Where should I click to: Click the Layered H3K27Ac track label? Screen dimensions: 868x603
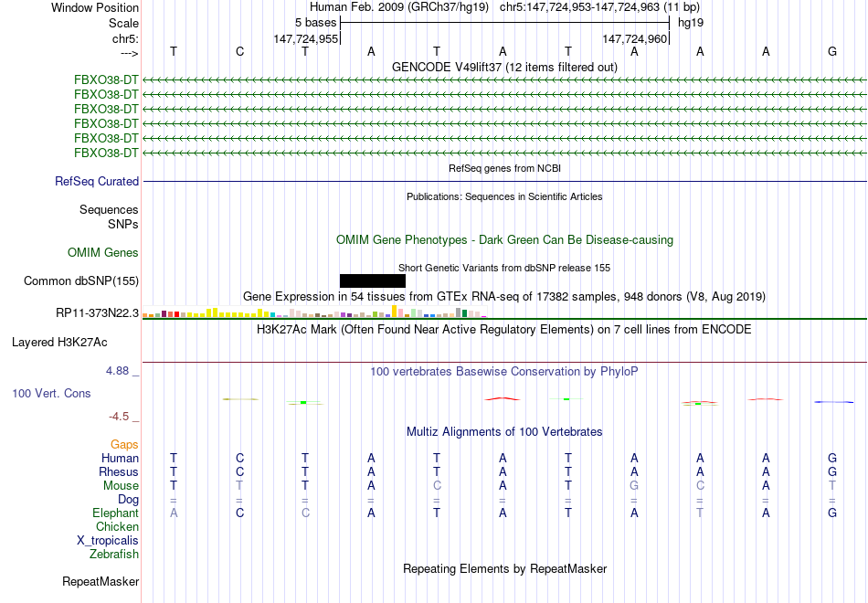[59, 343]
